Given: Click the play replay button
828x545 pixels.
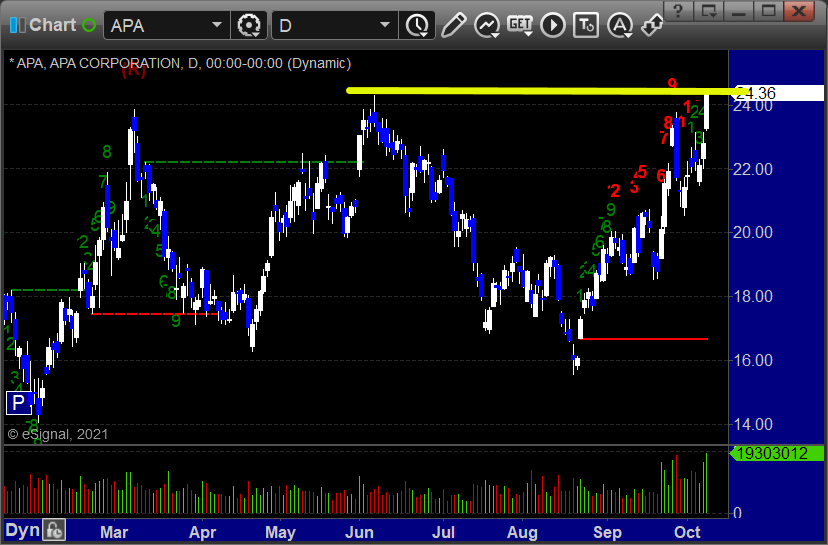Looking at the screenshot, I should [x=553, y=25].
